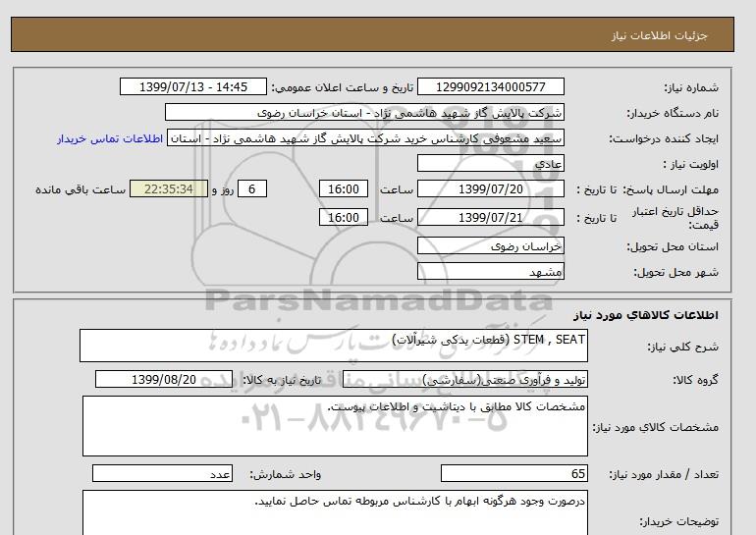Click the مشخصات کالای مورد نیاز text area
The image size is (756, 535).
point(334,425)
